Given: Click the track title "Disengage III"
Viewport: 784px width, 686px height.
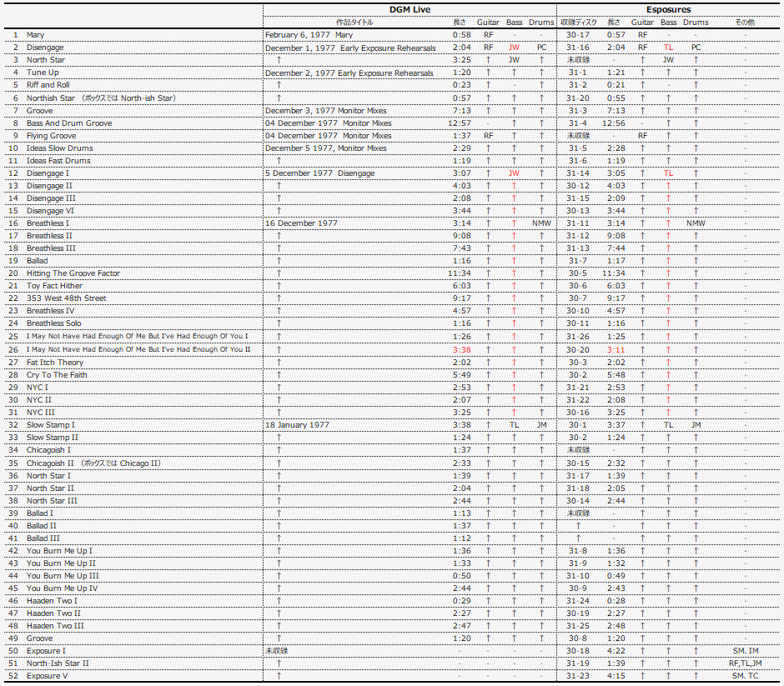Looking at the screenshot, I should click(51, 198).
